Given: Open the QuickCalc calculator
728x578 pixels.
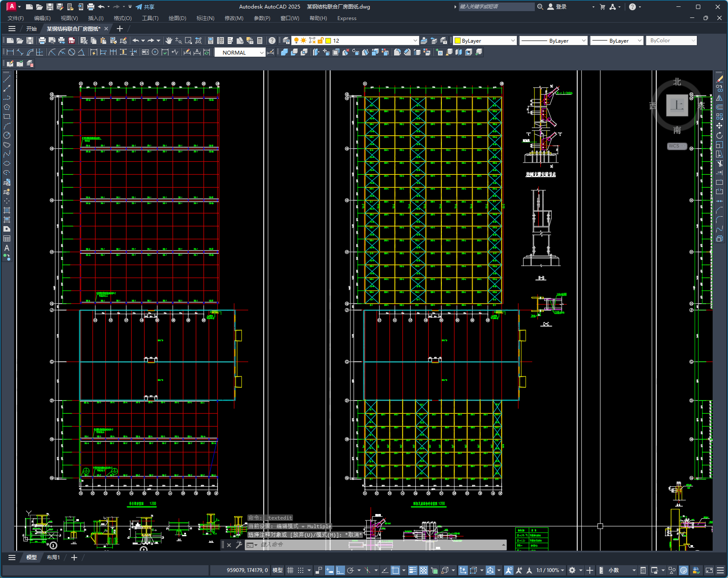Looking at the screenshot, I should click(x=260, y=41).
